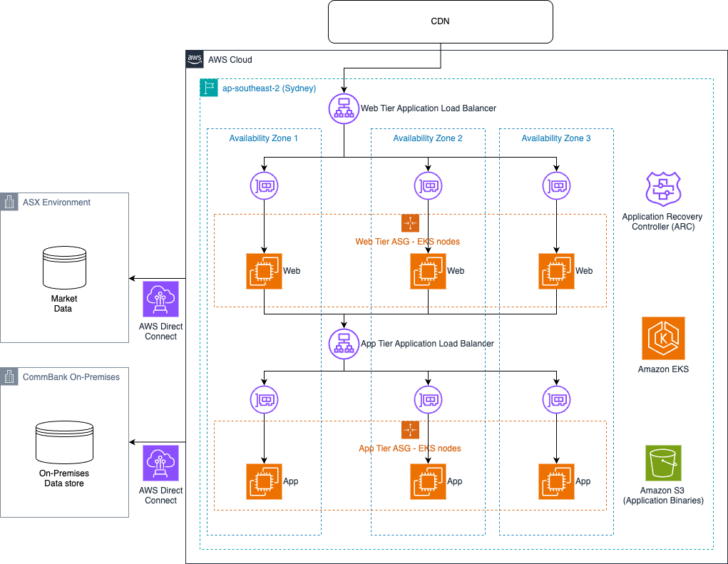Click the AWS Direct Connect icon beside CommBank On-Premises
This screenshot has width=728, height=564.
click(160, 463)
